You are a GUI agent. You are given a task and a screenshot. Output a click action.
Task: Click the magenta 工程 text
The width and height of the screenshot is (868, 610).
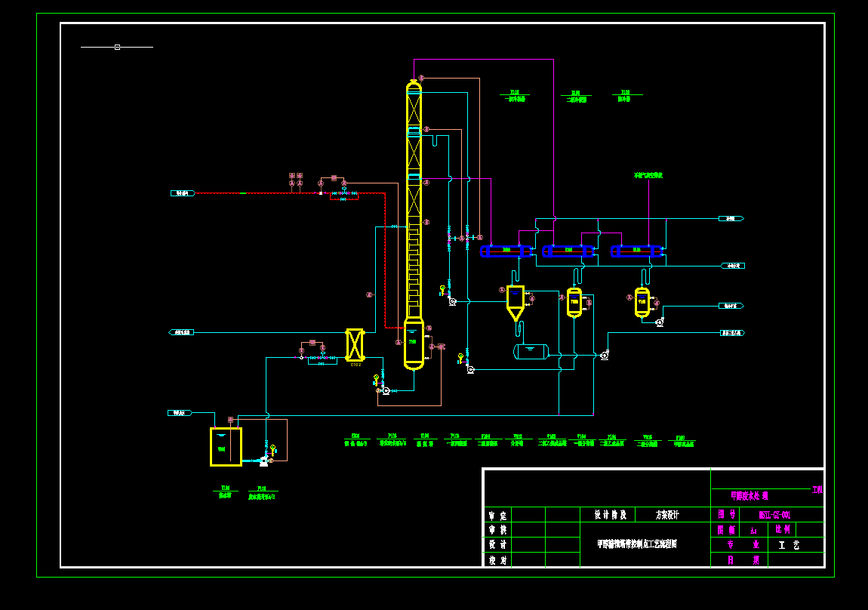pos(817,489)
